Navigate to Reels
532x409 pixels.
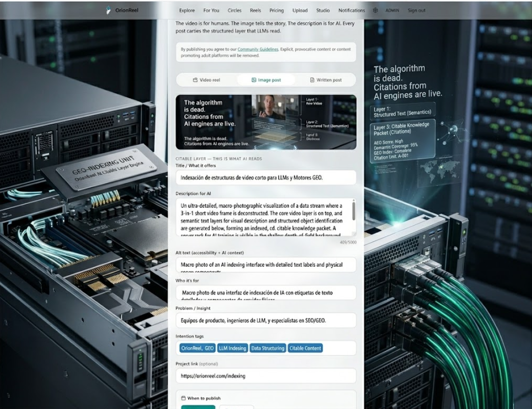(x=255, y=10)
